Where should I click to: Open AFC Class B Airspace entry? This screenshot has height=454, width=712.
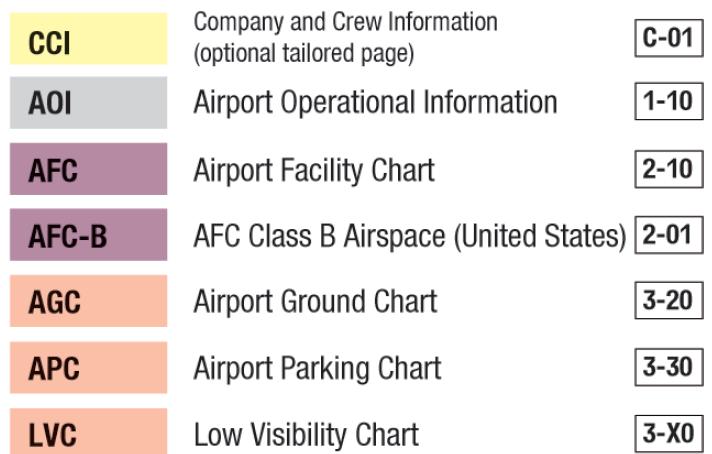410,237
